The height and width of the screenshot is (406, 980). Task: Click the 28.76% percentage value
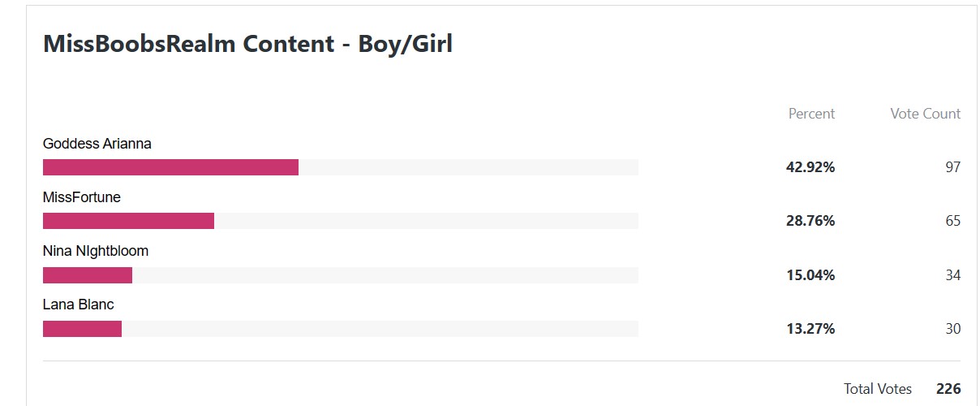coord(810,221)
